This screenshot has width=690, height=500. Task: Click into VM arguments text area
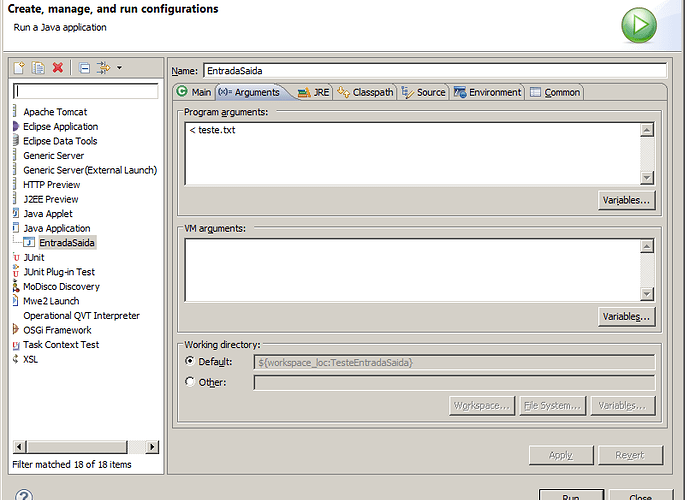point(412,270)
